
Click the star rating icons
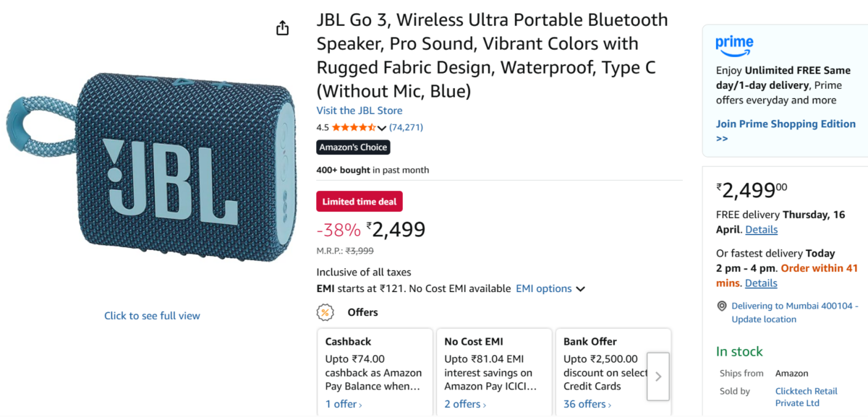tap(354, 127)
